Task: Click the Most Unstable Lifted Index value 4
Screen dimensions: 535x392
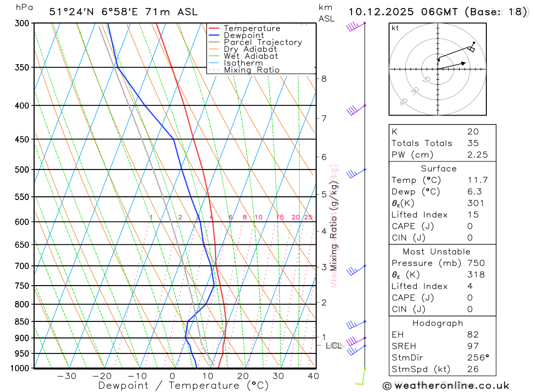Action: [470, 286]
